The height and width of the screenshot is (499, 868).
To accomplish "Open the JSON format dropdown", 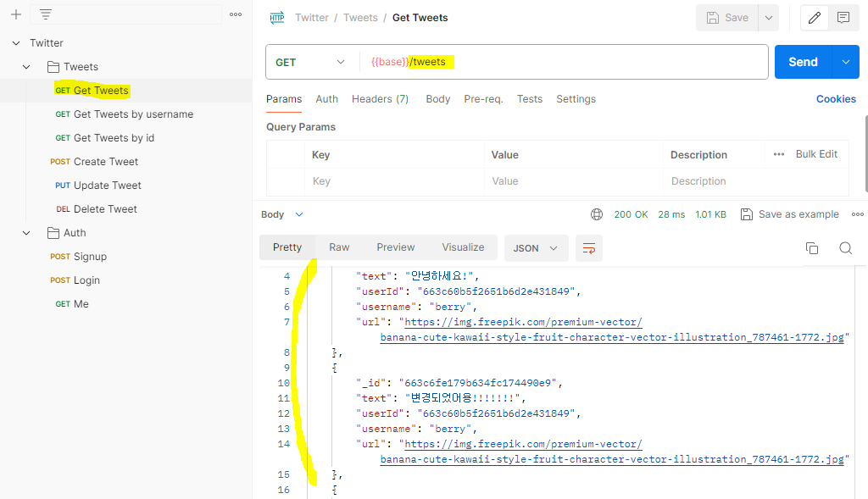I will pyautogui.click(x=536, y=248).
